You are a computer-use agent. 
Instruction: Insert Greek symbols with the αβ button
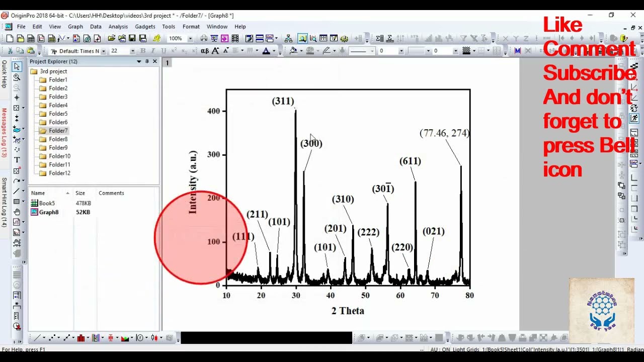[x=205, y=51]
